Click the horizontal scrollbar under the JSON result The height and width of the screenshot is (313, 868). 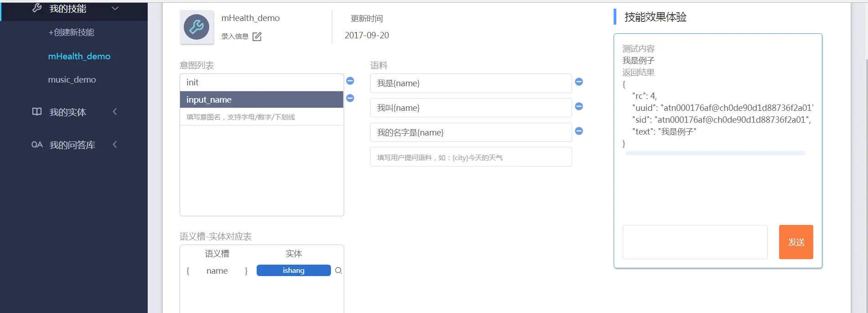(715, 153)
